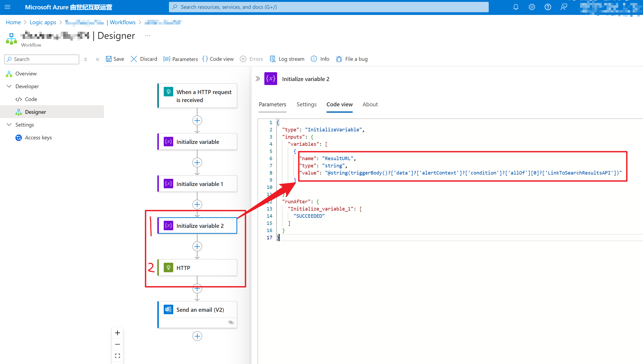The image size is (643, 364).
Task: Collapse the left navigation menu
Action: (98, 59)
